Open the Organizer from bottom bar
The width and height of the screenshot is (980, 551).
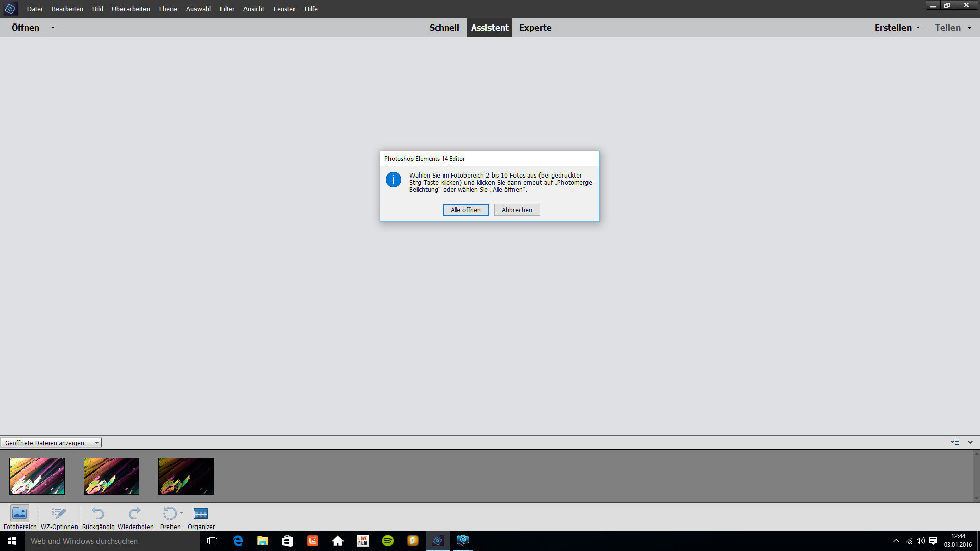(x=201, y=513)
